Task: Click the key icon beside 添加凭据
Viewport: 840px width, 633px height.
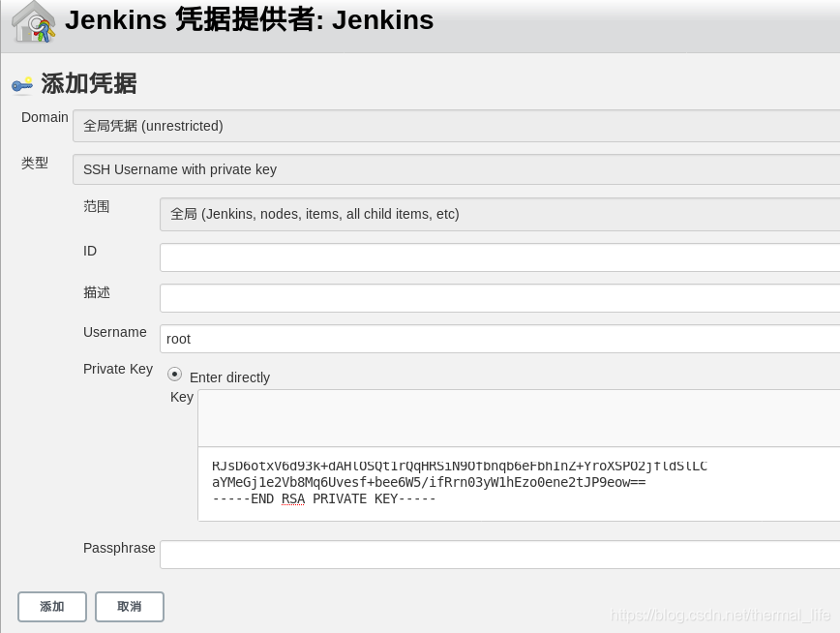Action: point(22,84)
